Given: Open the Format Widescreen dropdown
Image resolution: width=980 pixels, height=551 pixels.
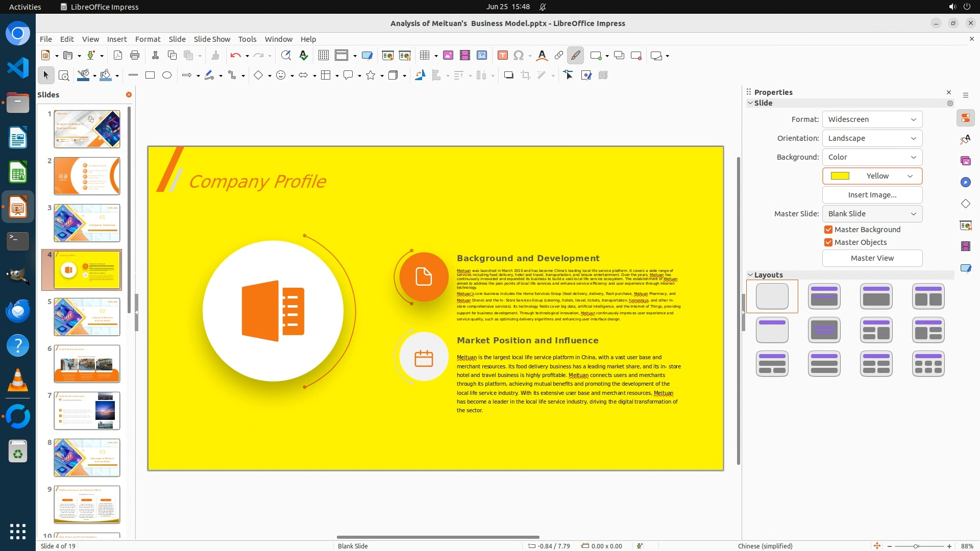Looking at the screenshot, I should click(x=872, y=119).
